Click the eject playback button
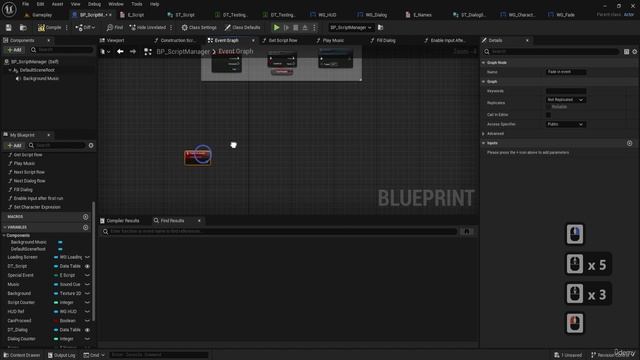The image size is (640, 360). pos(305,28)
